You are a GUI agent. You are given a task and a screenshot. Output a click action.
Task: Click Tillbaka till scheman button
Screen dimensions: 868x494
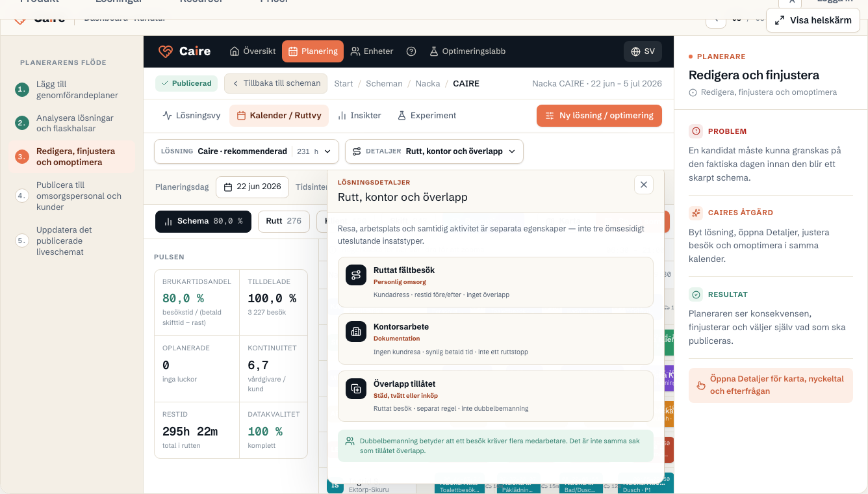tap(276, 83)
